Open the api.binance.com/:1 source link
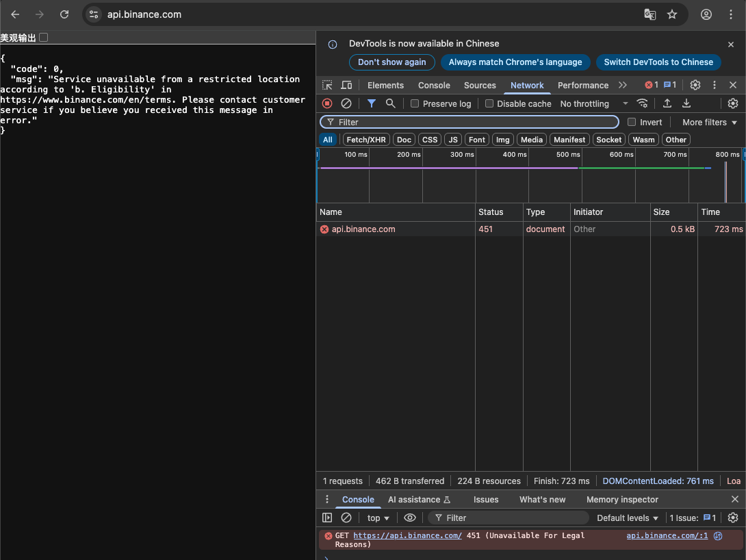This screenshot has height=560, width=746. click(x=667, y=535)
